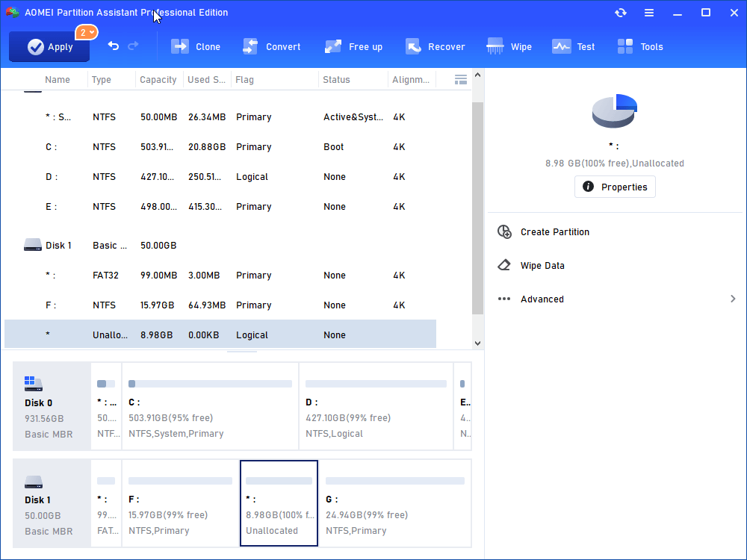This screenshot has width=747, height=560.
Task: Sort by the Capacity column header
Action: click(158, 80)
